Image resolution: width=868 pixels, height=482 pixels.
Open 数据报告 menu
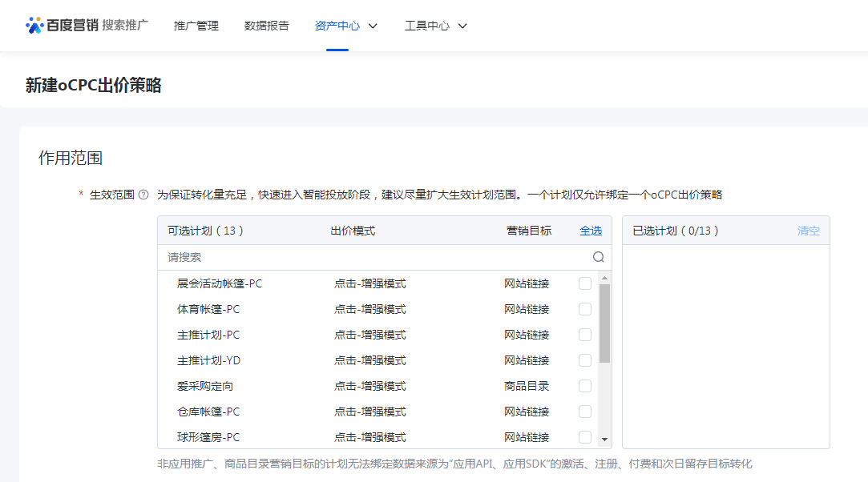tap(266, 26)
